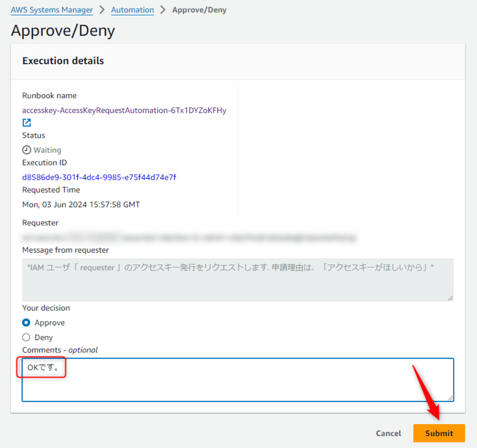
Task: Select the Approve radio button
Action: (26, 323)
